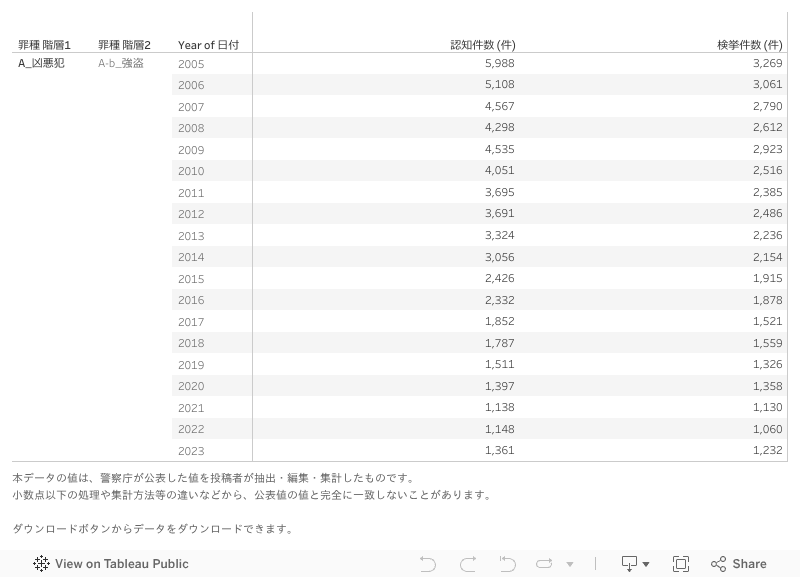Select year 2015 row label
Screen dimensions: 800x577
pos(191,279)
